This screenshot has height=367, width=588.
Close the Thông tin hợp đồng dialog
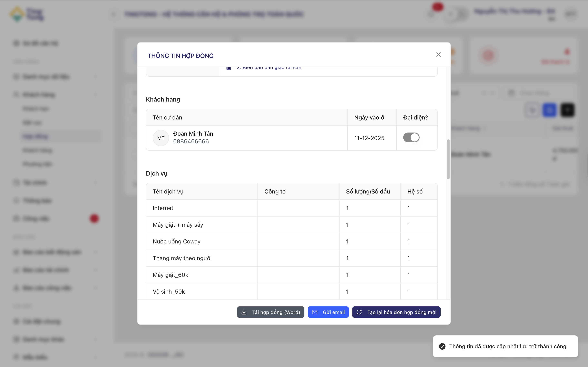[438, 55]
